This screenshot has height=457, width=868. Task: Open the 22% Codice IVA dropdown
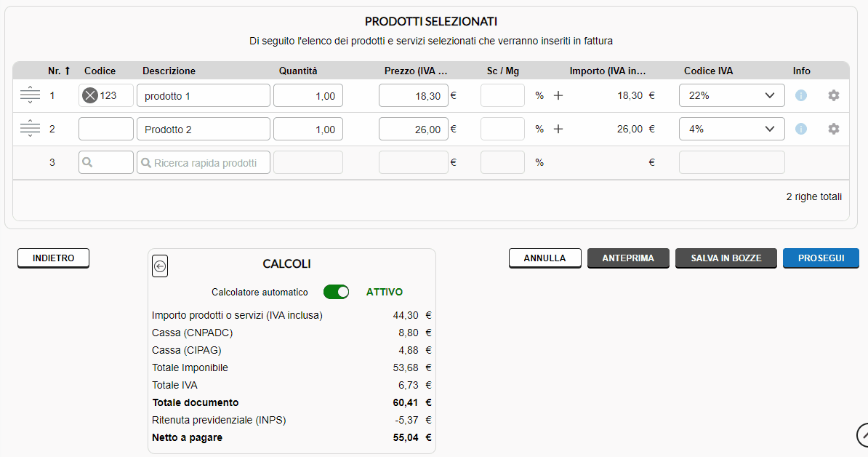point(732,95)
